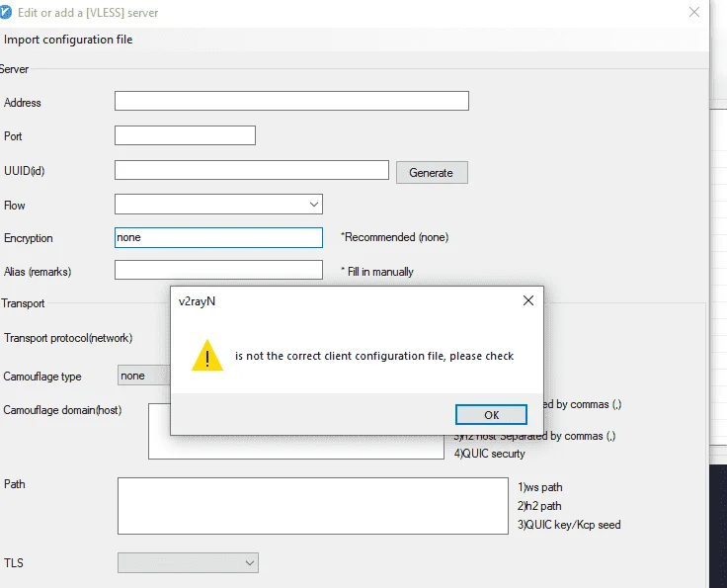Click into the Address input field

tap(291, 101)
